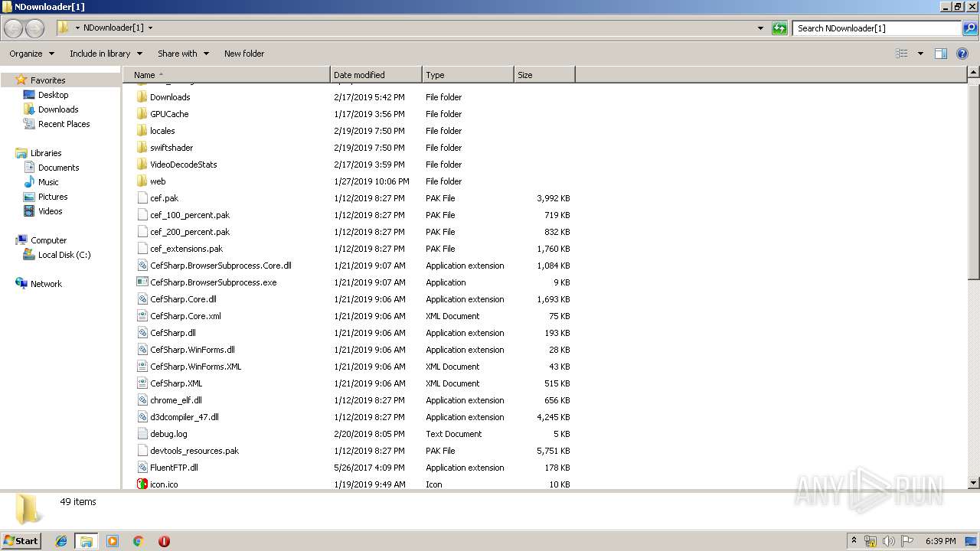This screenshot has height=551, width=980.
Task: Sort by the Name column header
Action: [x=227, y=75]
